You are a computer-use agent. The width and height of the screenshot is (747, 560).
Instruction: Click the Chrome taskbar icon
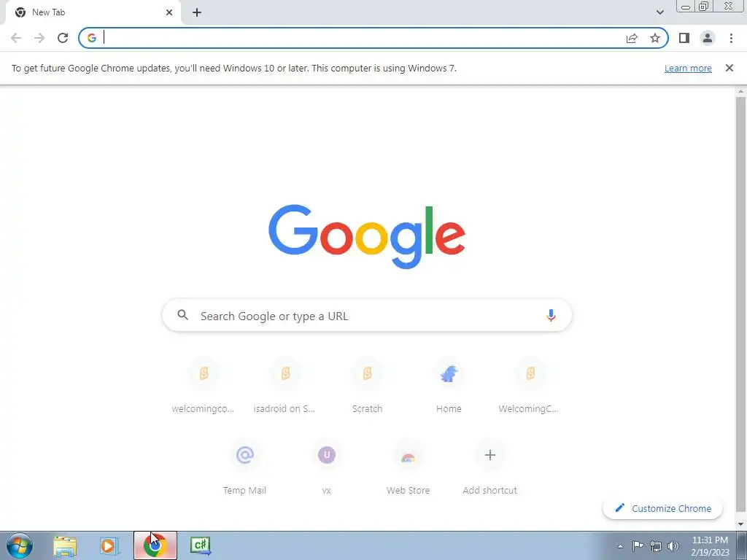tap(155, 545)
